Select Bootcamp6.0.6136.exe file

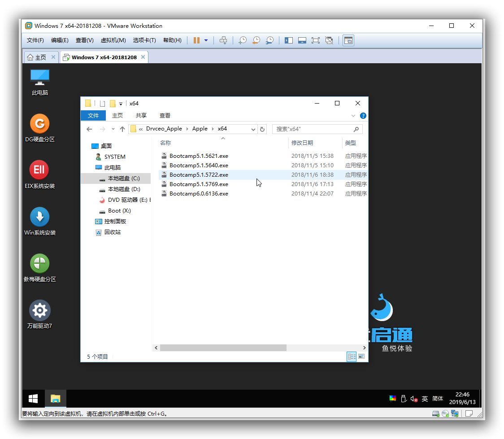click(x=199, y=194)
